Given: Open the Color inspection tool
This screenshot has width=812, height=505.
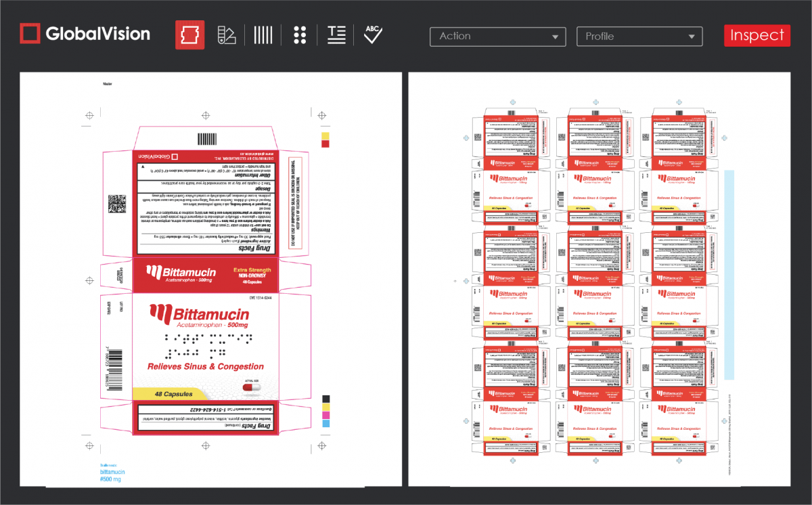Looking at the screenshot, I should [x=227, y=35].
